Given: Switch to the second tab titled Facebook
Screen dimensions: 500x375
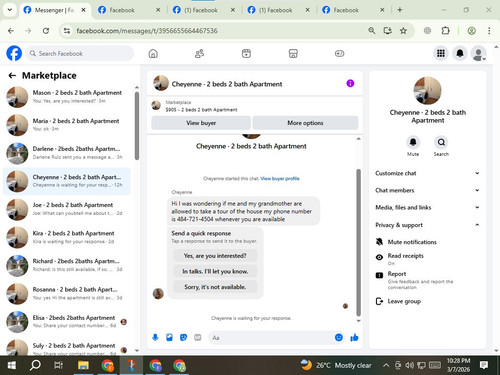Looking at the screenshot, I should (129, 10).
